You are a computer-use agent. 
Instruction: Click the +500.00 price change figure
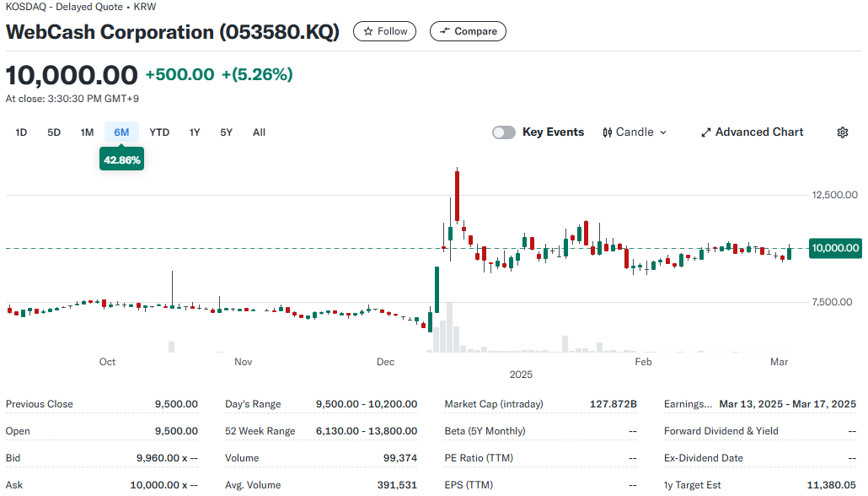pos(179,74)
